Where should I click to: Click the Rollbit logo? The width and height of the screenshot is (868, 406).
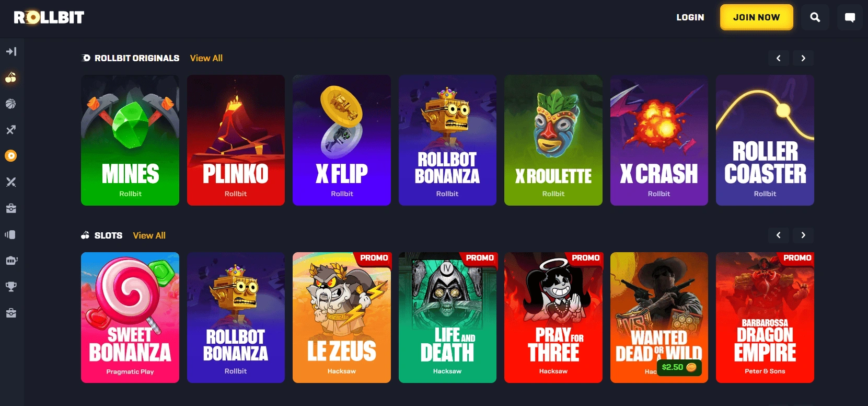click(x=49, y=17)
